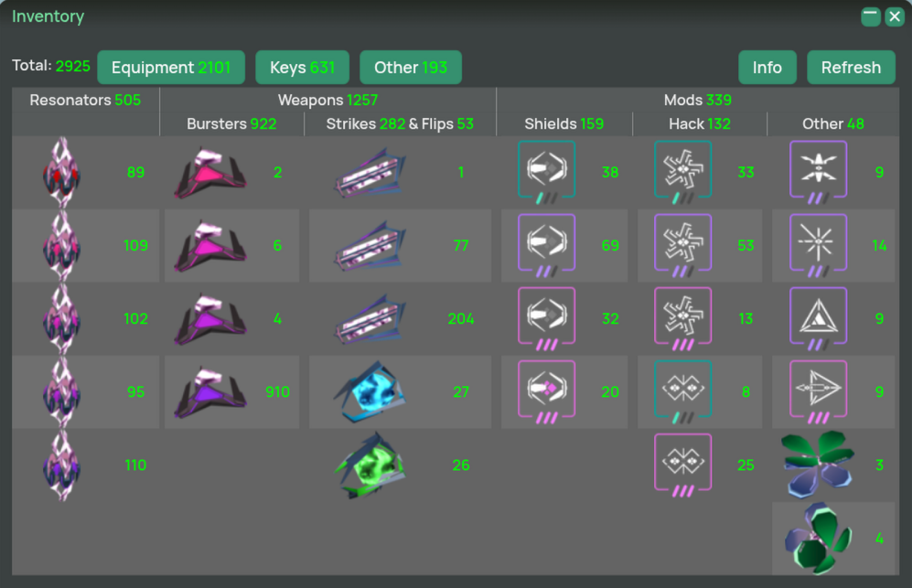Screen dimensions: 912x588
Task: Switch to the Keys 631 tab
Action: pos(303,68)
